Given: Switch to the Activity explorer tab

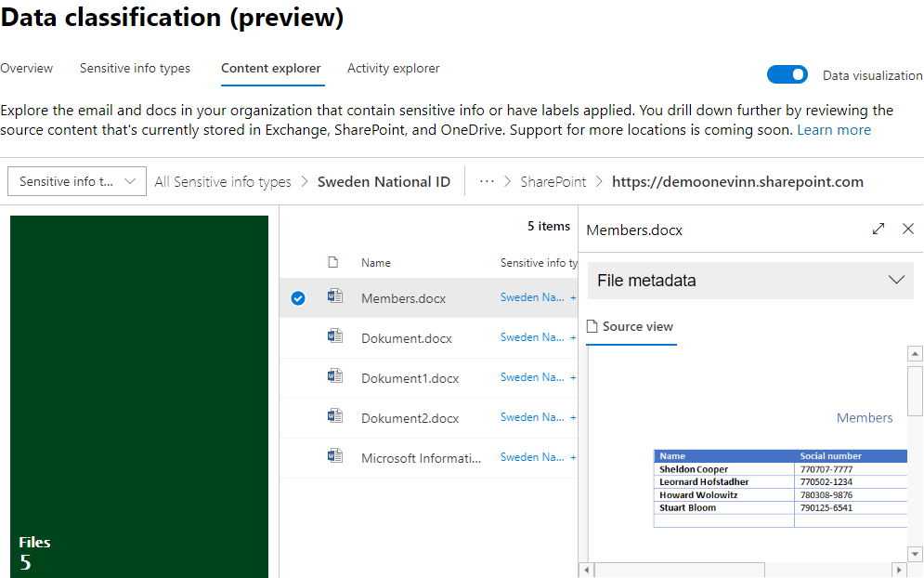Looking at the screenshot, I should [x=393, y=69].
